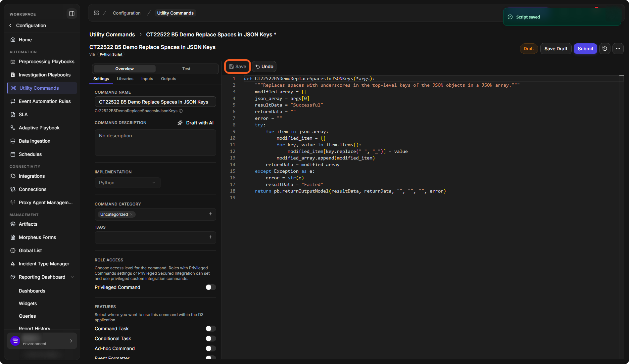Open Incident Type Manager

(x=42, y=264)
